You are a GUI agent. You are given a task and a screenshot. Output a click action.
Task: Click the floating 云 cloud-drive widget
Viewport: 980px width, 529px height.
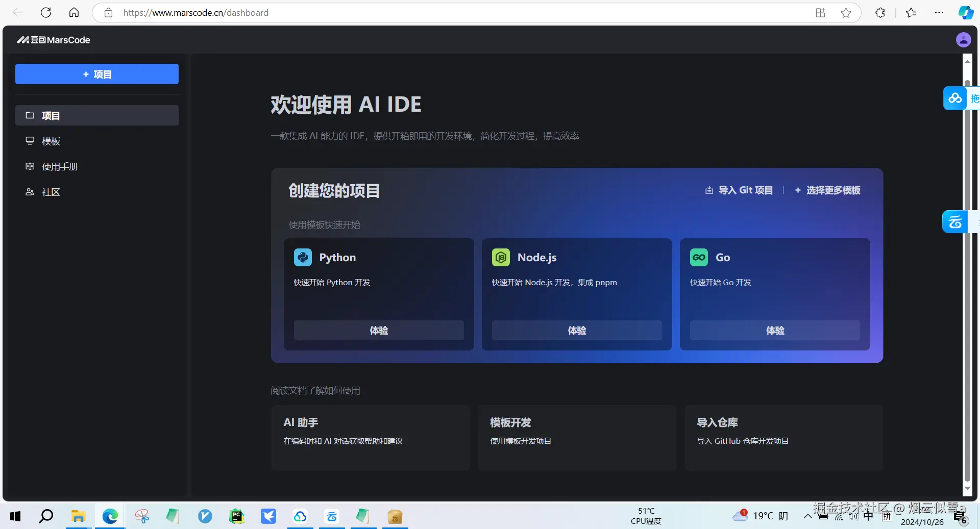(955, 222)
